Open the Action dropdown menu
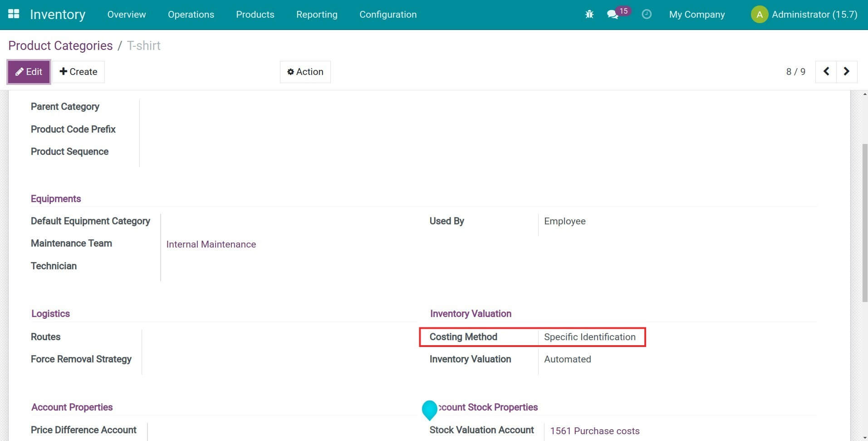 point(305,71)
